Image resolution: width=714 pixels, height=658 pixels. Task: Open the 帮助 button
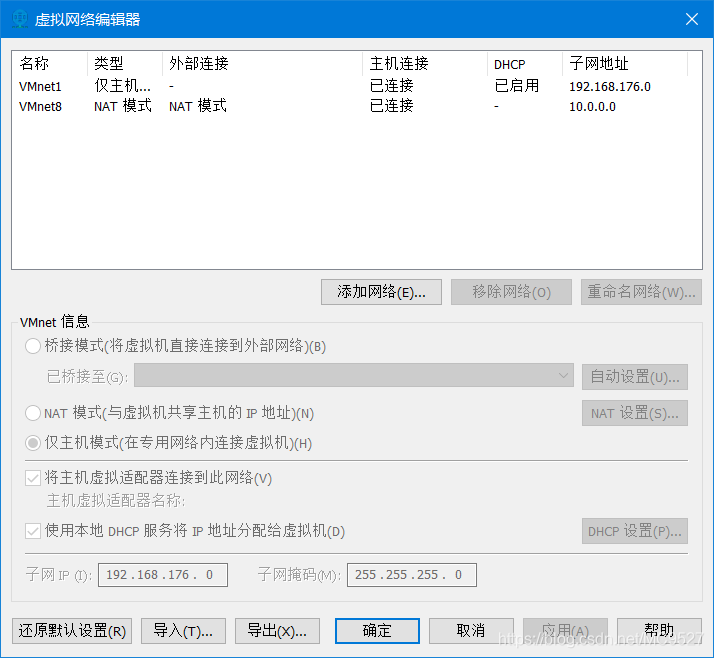click(x=659, y=631)
